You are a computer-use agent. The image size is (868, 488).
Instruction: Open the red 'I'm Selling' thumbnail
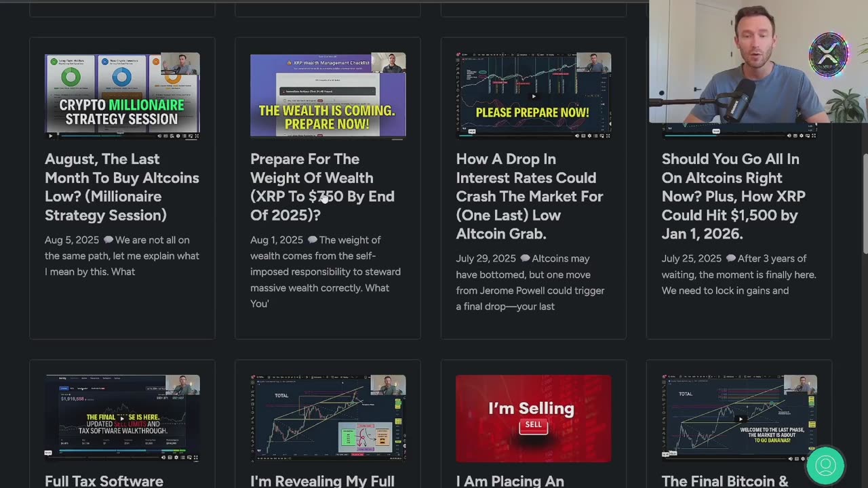(x=533, y=418)
